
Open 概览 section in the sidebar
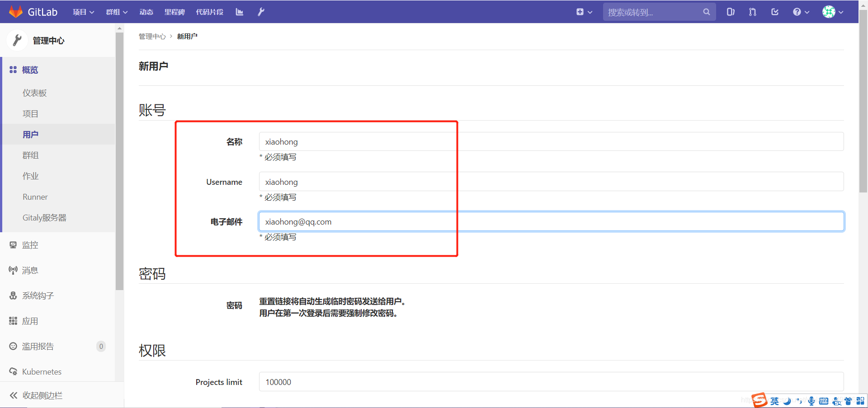point(30,70)
